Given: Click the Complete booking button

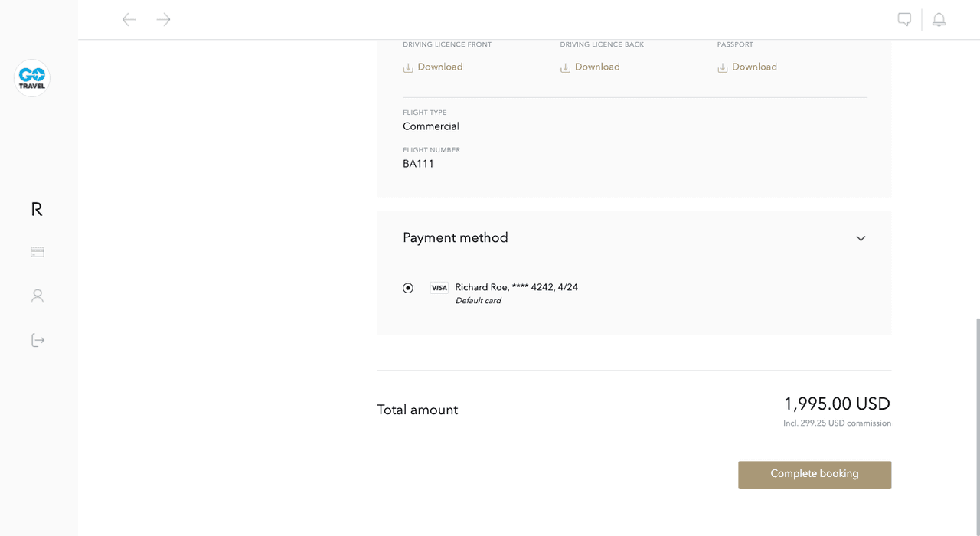Looking at the screenshot, I should tap(814, 474).
